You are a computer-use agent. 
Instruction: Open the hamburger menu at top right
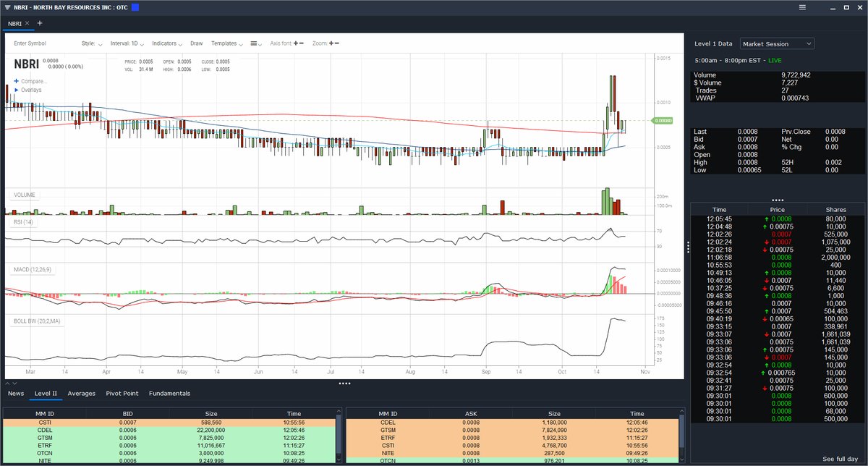[x=802, y=7]
